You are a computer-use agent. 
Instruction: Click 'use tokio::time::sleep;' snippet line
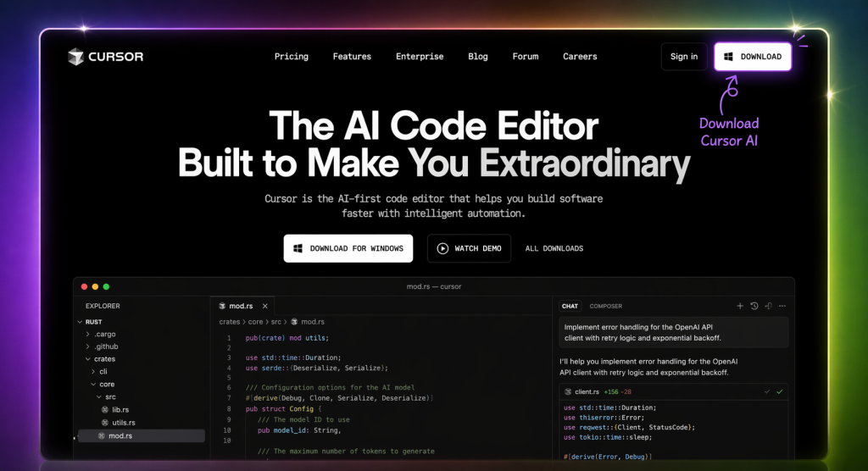(x=608, y=437)
